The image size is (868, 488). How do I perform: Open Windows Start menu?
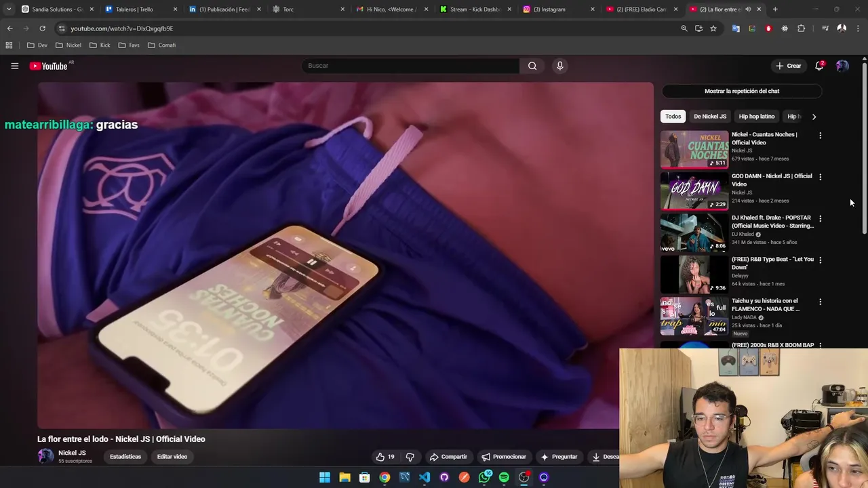(x=325, y=477)
